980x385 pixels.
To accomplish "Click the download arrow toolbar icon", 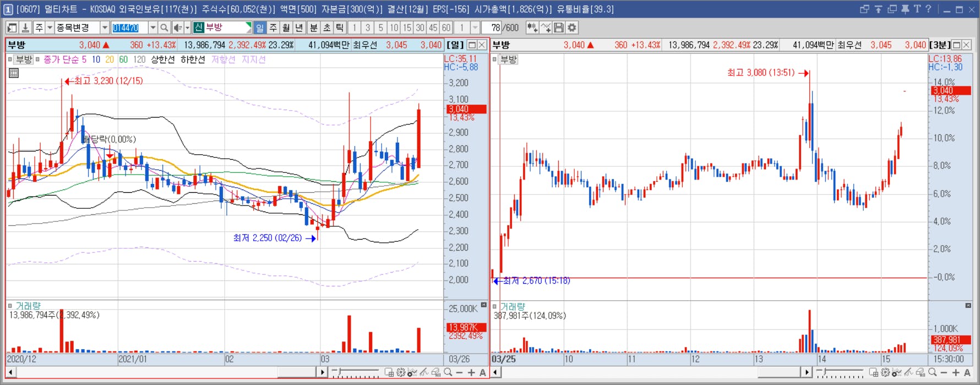I will pyautogui.click(x=25, y=28).
